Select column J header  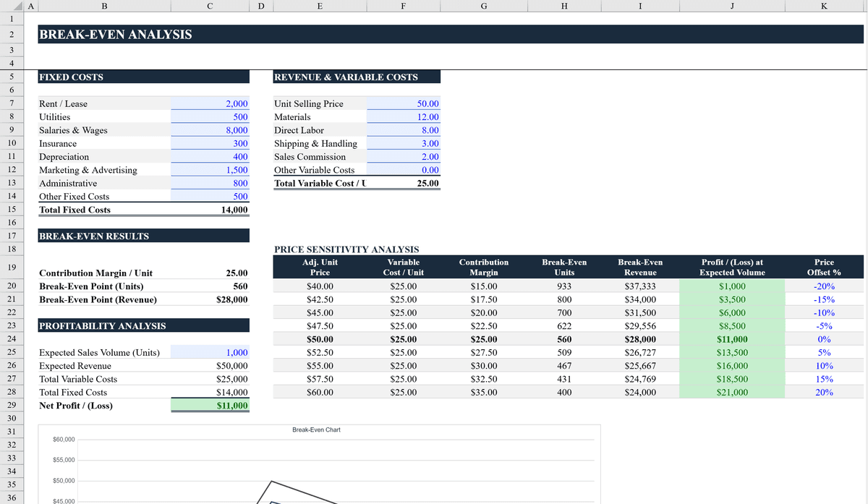(x=732, y=7)
